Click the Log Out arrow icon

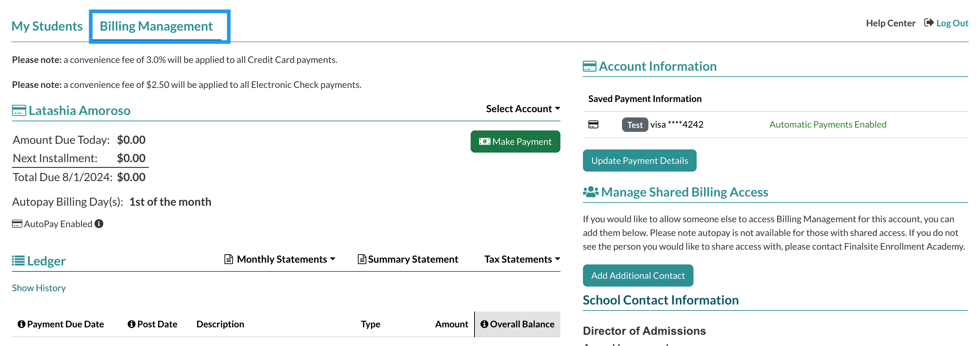928,23
